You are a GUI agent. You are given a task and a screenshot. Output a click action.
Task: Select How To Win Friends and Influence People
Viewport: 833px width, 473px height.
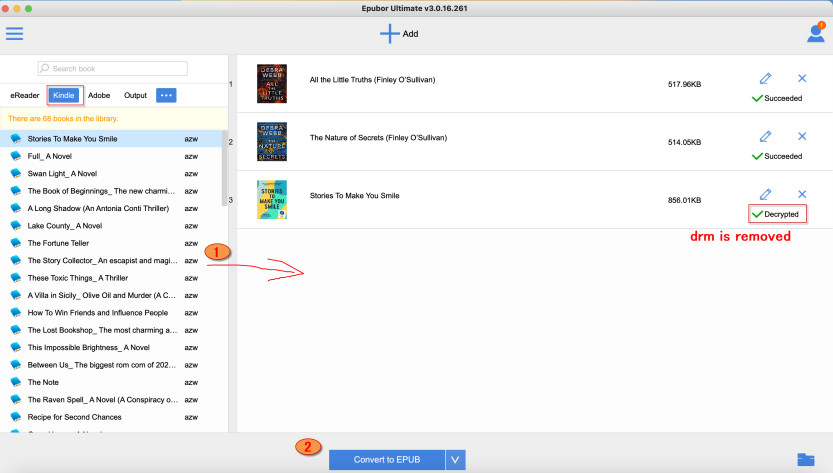110,312
